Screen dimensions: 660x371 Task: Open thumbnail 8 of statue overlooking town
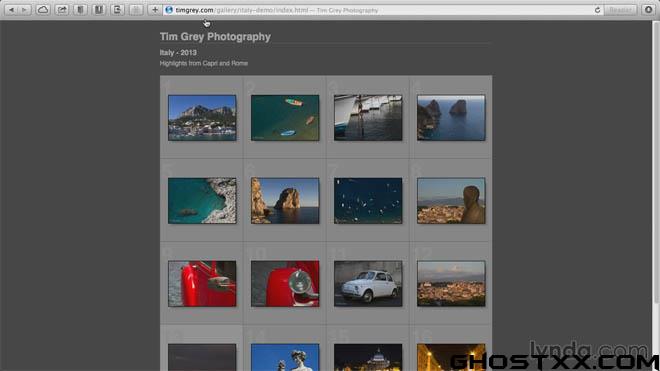451,200
